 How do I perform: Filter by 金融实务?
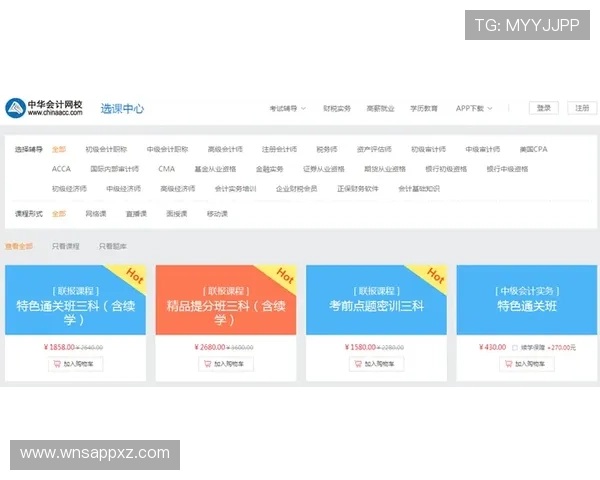[269, 169]
